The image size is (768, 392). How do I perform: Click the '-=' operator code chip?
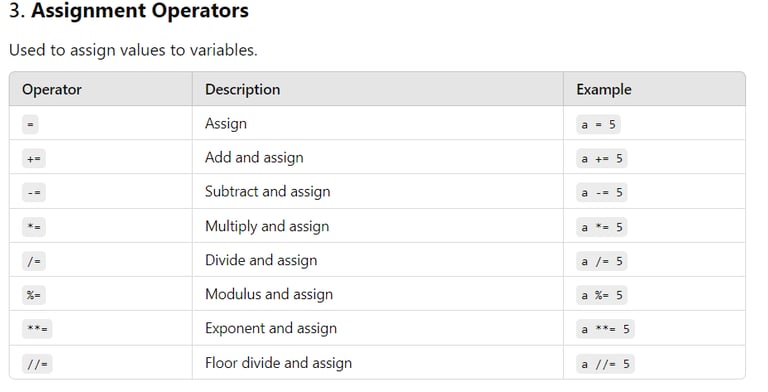[x=34, y=193]
